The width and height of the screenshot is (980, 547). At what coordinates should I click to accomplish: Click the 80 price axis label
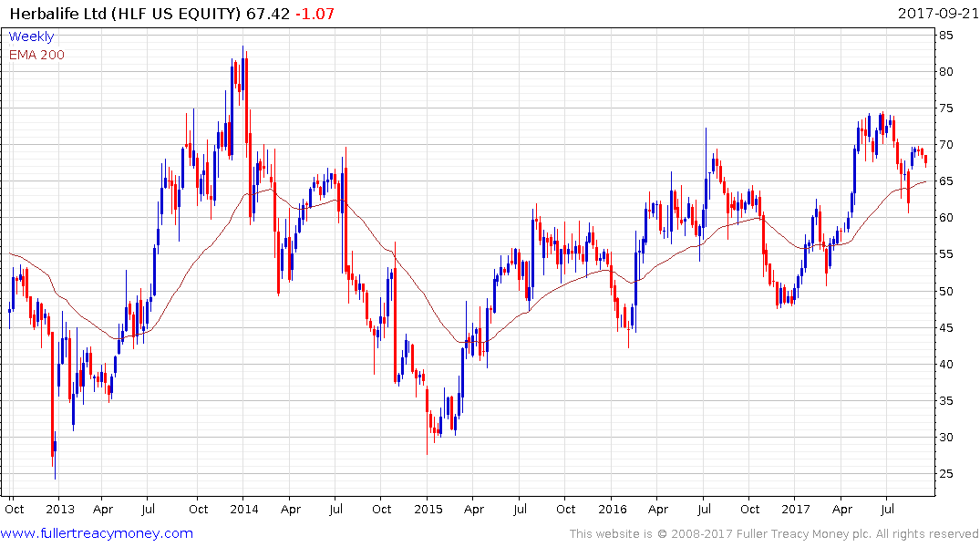pyautogui.click(x=946, y=72)
